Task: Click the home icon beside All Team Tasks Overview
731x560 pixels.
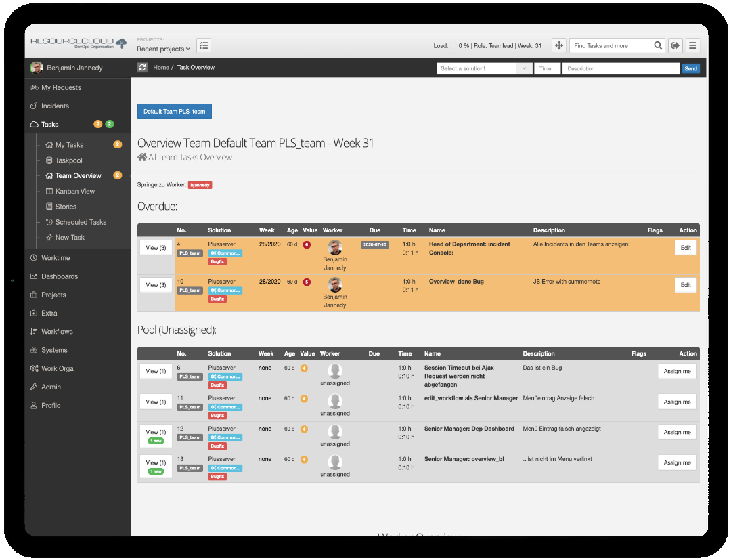Action: coord(142,158)
